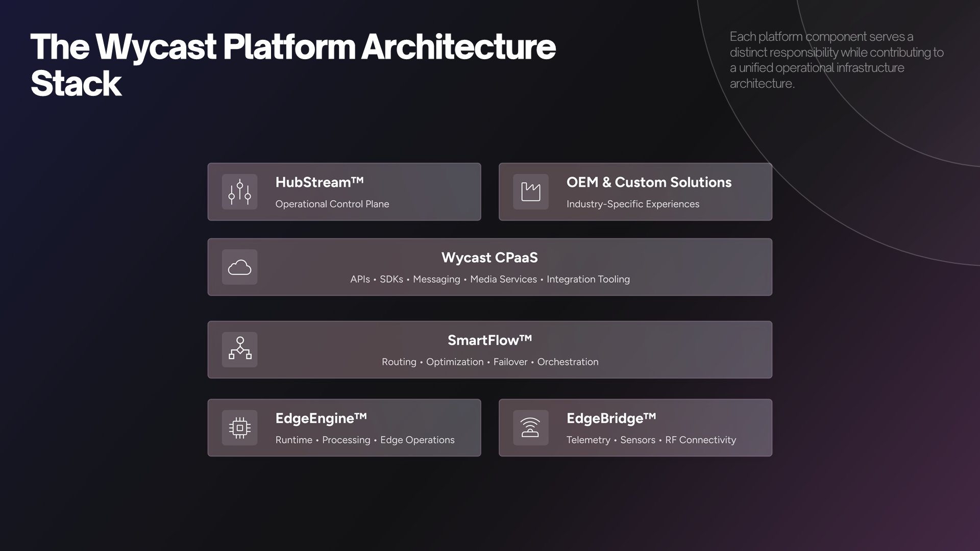The image size is (980, 551).
Task: Click the EdgeEngine processor chip icon
Action: [x=239, y=428]
